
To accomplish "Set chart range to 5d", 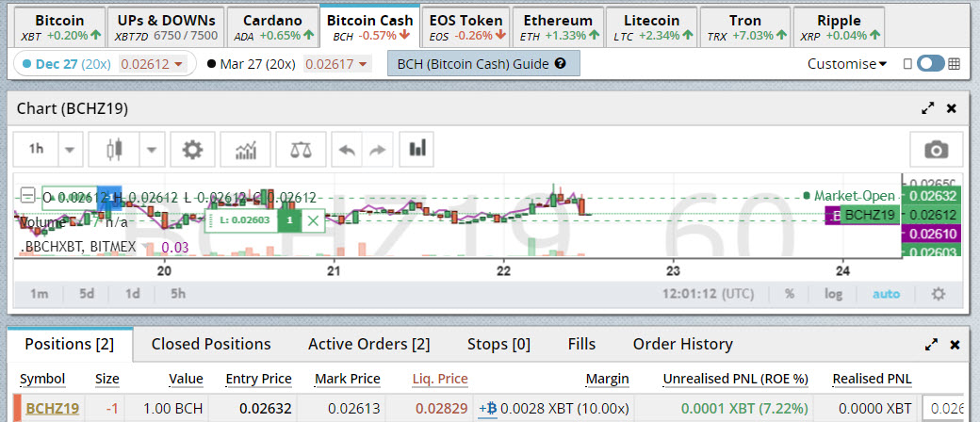I will point(87,294).
